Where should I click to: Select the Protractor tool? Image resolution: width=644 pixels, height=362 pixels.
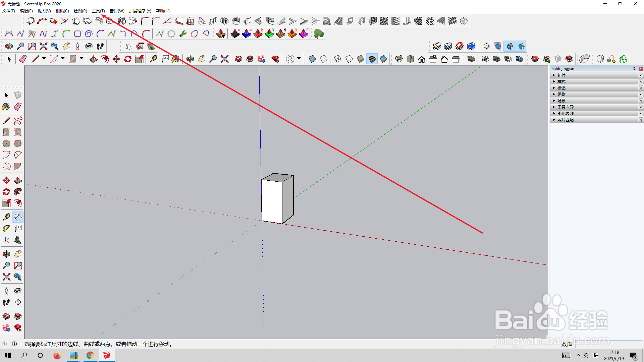6,229
